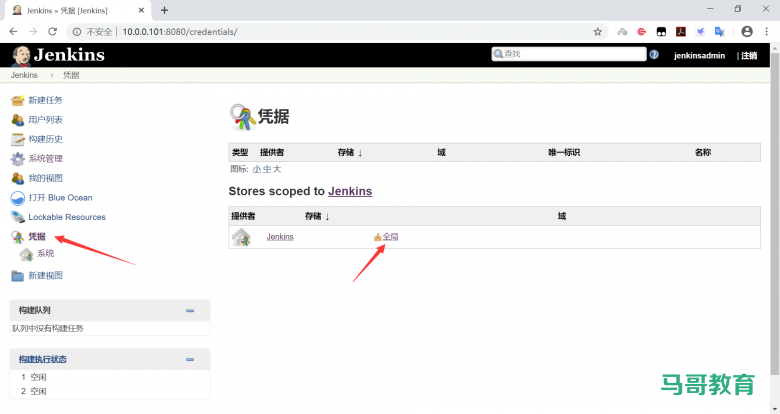
Task: Open 打开 Blue Ocean link
Action: pyautogui.click(x=60, y=198)
